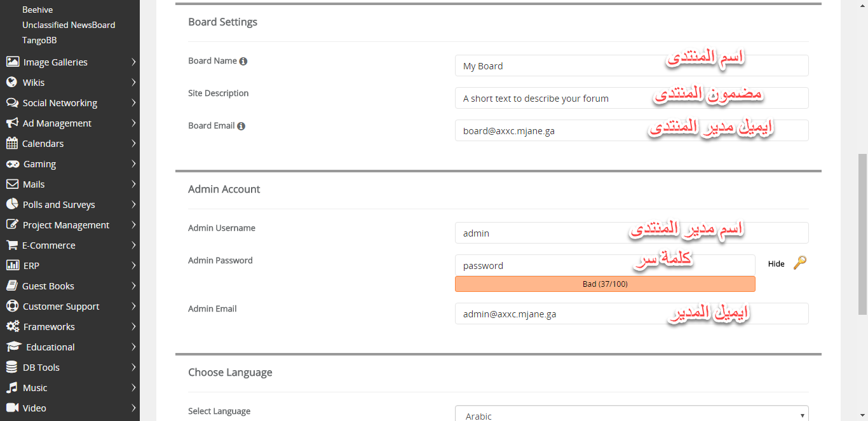Open the DB Tools category label
Image resolution: width=868 pixels, height=421 pixels.
pyautogui.click(x=41, y=367)
